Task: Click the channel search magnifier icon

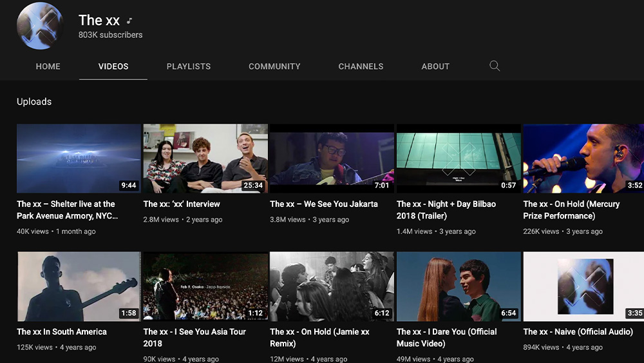Action: (495, 66)
